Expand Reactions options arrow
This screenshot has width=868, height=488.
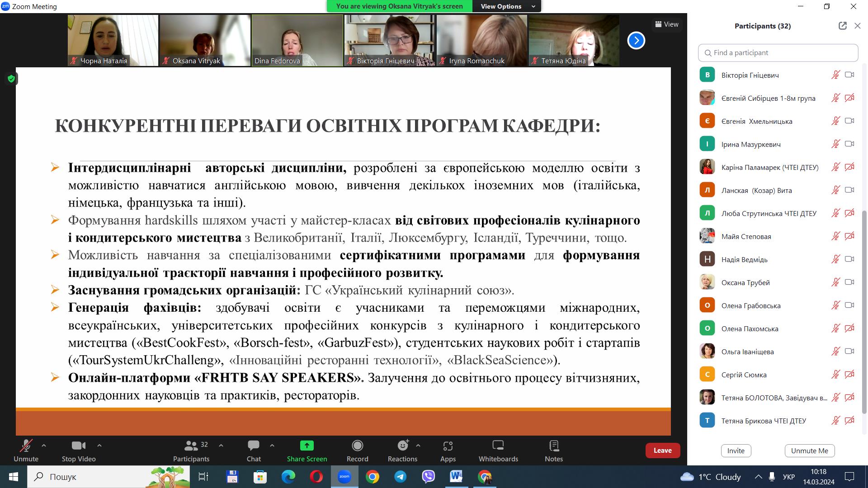click(418, 446)
